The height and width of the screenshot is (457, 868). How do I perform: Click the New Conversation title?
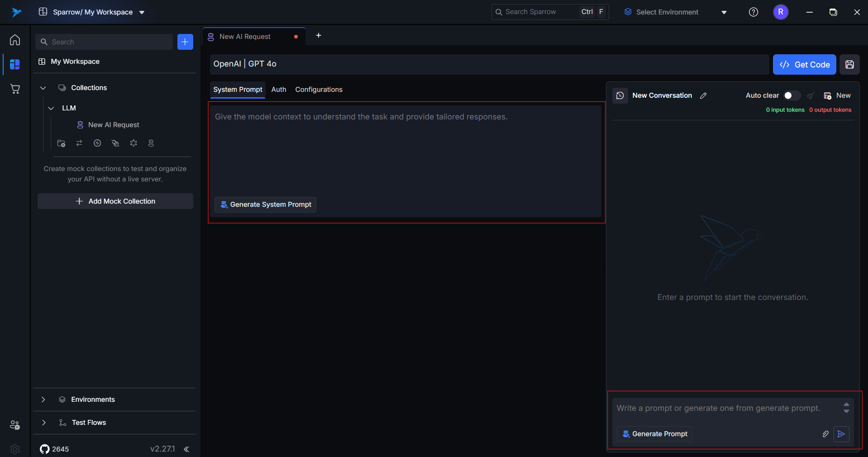click(x=662, y=95)
